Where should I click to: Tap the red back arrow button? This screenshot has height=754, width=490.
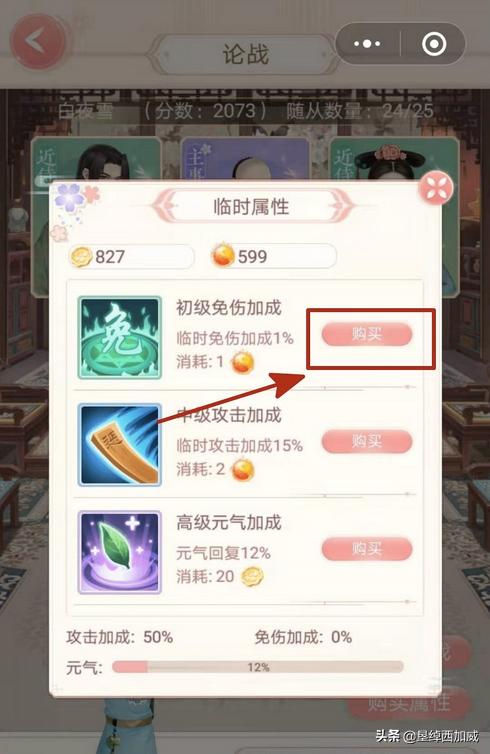click(x=38, y=42)
